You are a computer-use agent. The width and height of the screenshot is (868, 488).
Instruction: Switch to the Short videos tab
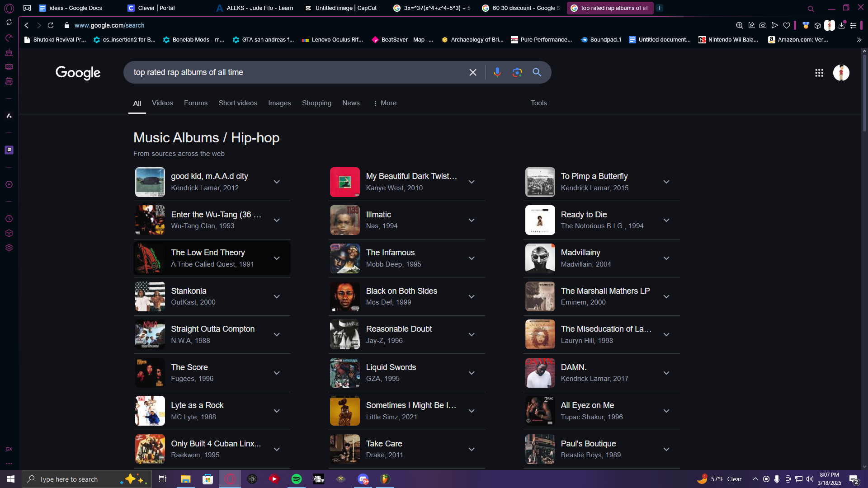tap(238, 103)
